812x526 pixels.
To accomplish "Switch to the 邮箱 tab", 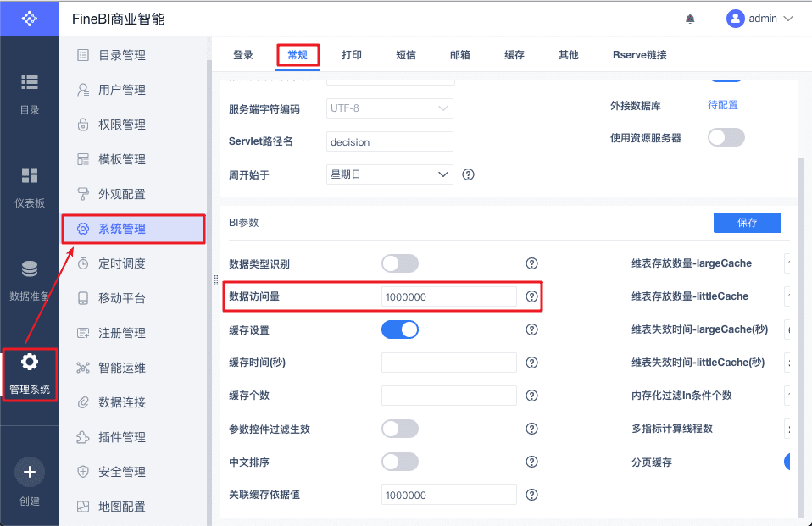I will tap(460, 55).
